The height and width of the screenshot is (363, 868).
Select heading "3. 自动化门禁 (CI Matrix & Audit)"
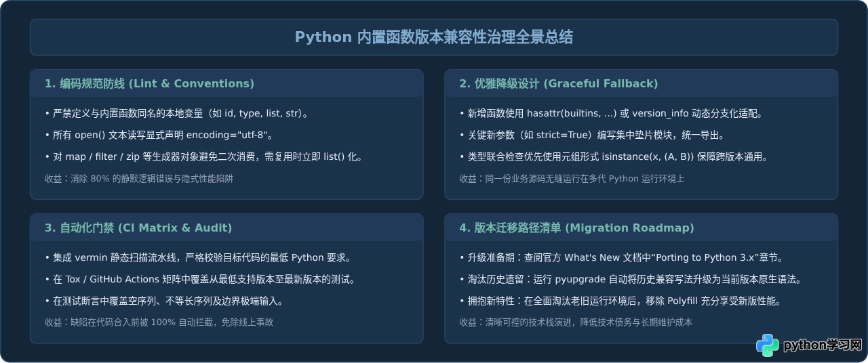[138, 228]
